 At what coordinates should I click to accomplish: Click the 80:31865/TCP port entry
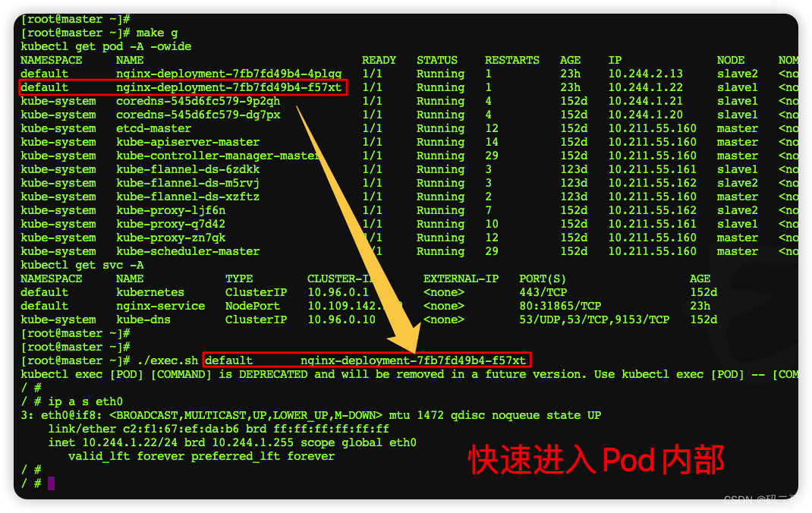click(x=560, y=306)
